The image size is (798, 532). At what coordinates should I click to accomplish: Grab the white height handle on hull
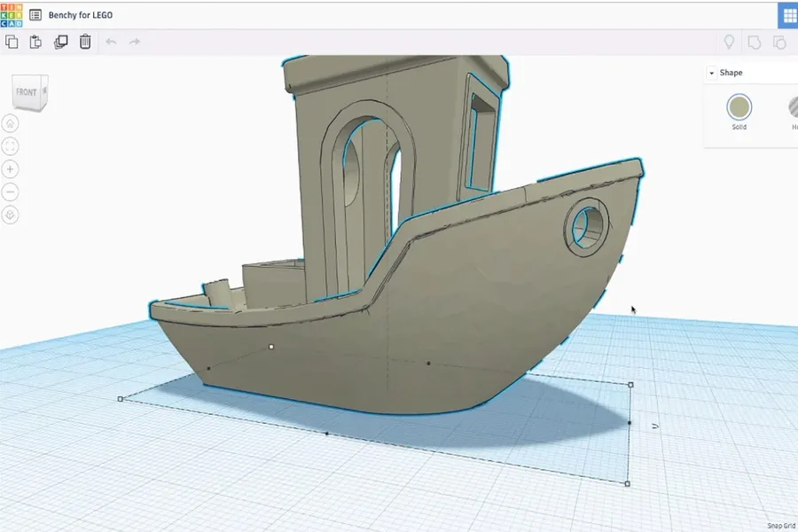(271, 347)
